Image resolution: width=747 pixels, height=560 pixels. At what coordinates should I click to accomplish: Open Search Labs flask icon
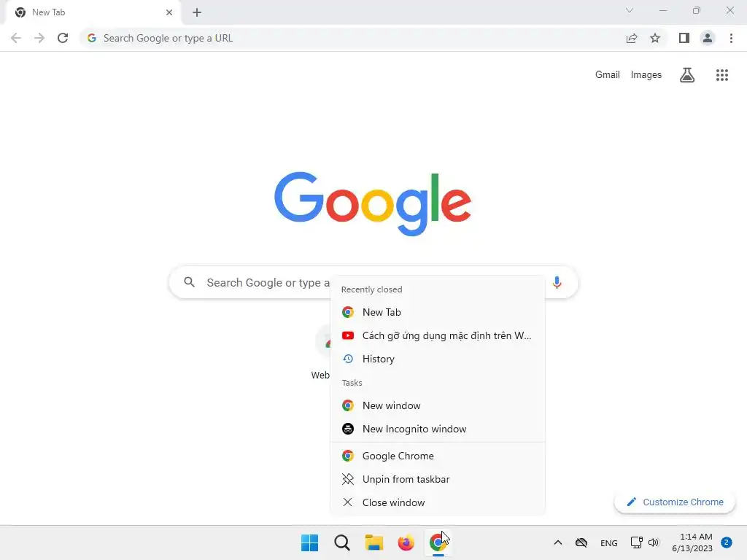(x=687, y=75)
